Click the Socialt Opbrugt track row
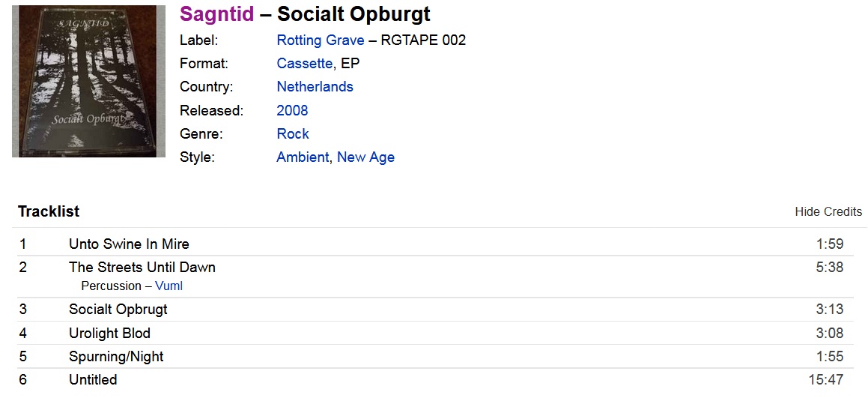Screen dimensions: 868x407 tap(432, 310)
